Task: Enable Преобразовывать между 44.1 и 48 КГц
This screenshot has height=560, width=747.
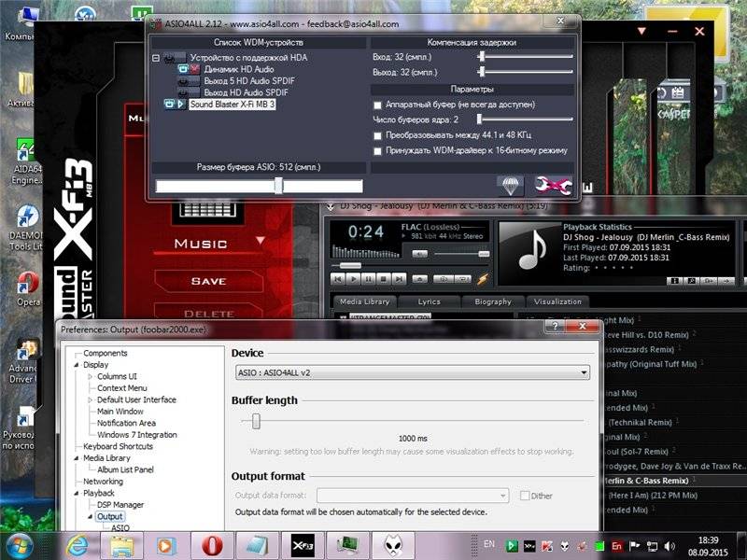Action: click(378, 135)
